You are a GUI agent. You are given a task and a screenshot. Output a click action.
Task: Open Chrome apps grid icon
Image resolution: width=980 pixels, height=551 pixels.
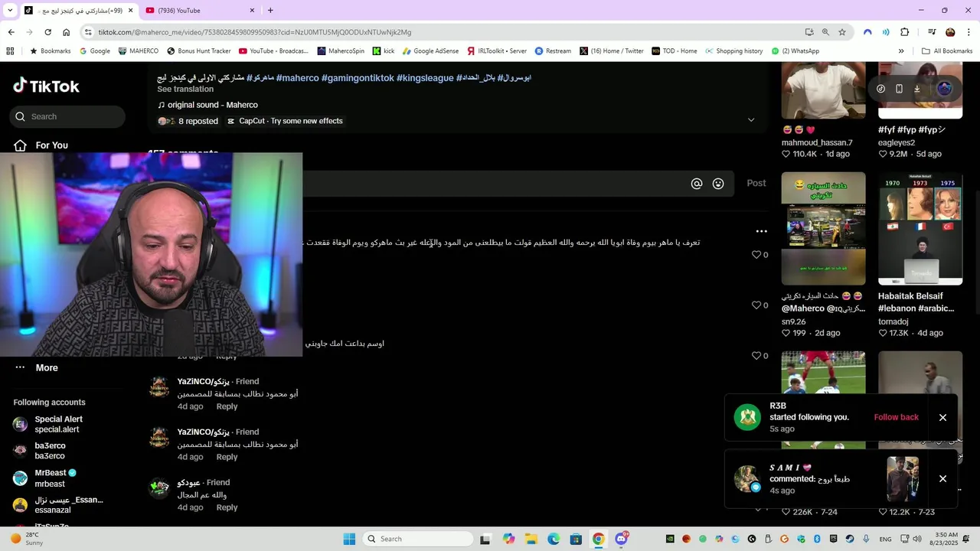tap(10, 51)
